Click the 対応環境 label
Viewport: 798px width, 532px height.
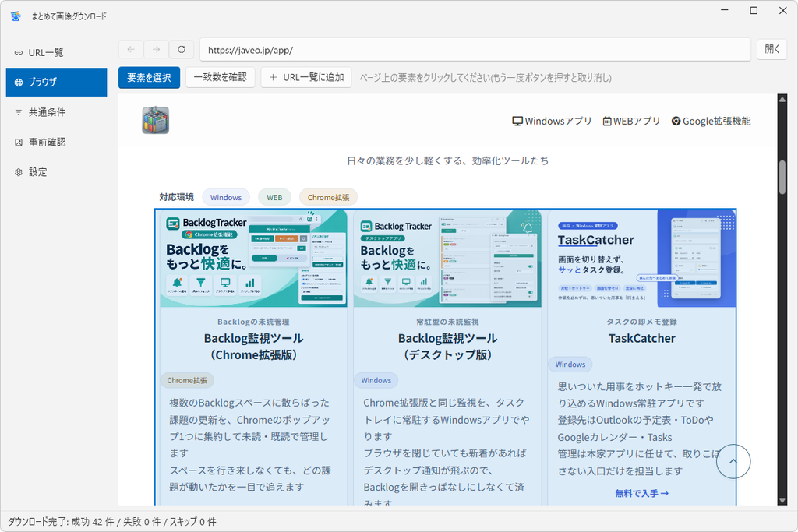coord(176,197)
